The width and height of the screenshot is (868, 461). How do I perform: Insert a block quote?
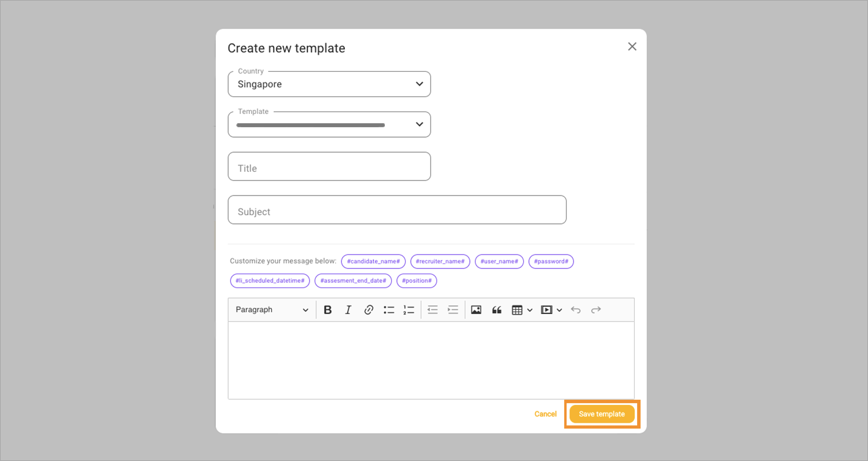pyautogui.click(x=496, y=310)
